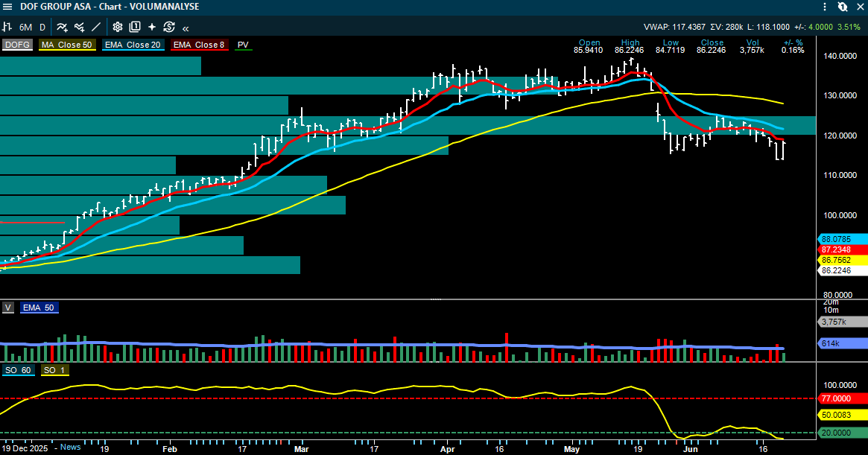Click the L: 118.1000 last price

pyautogui.click(x=768, y=27)
